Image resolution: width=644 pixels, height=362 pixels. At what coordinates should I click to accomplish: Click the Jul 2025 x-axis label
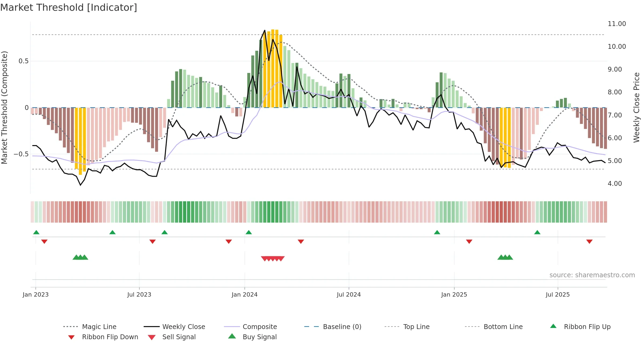pyautogui.click(x=558, y=294)
